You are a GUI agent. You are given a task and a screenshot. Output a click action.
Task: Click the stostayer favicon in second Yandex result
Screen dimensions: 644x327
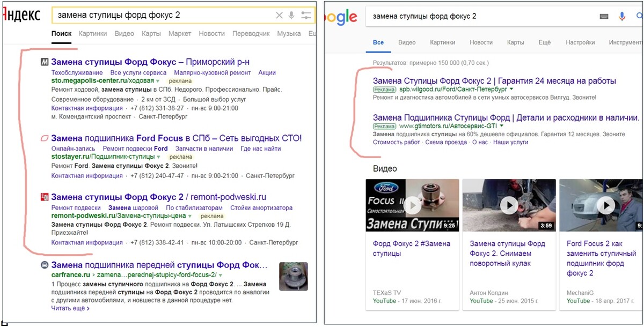pyautogui.click(x=45, y=138)
